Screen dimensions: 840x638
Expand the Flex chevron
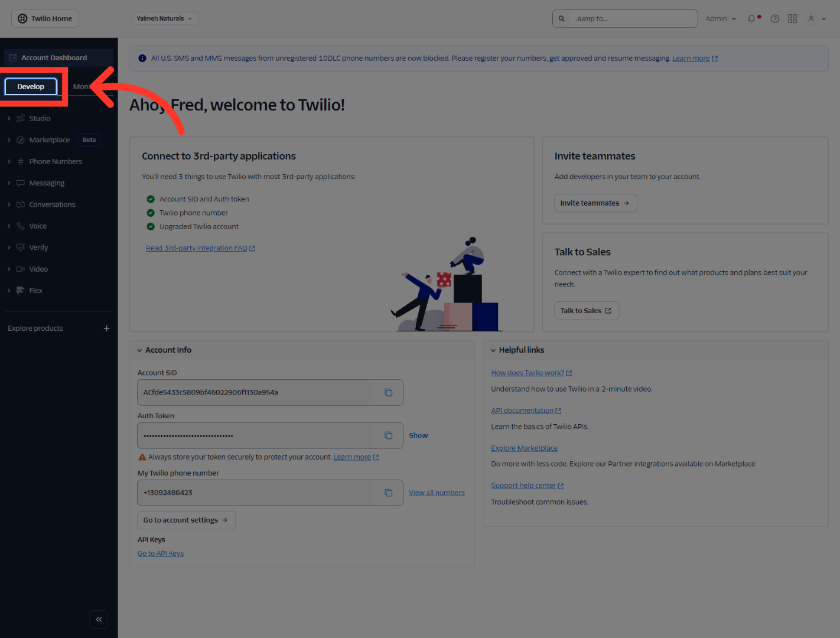[9, 291]
